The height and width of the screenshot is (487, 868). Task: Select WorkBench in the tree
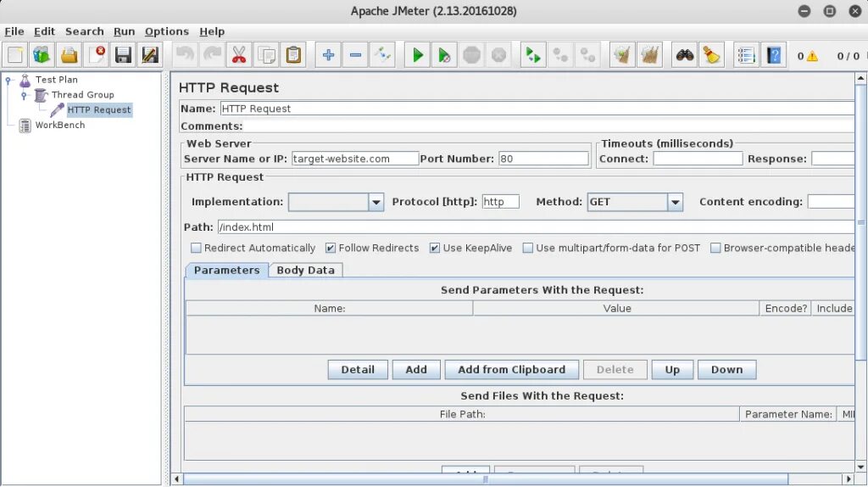(x=60, y=126)
